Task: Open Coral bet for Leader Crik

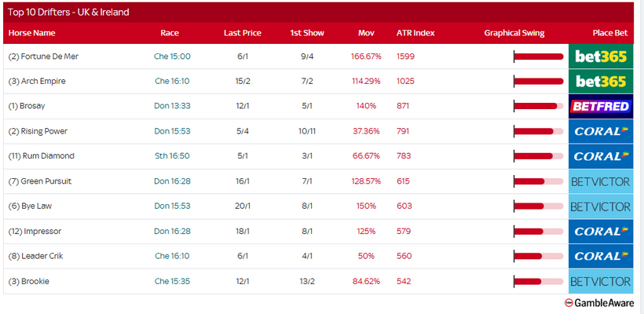Action: (x=601, y=256)
